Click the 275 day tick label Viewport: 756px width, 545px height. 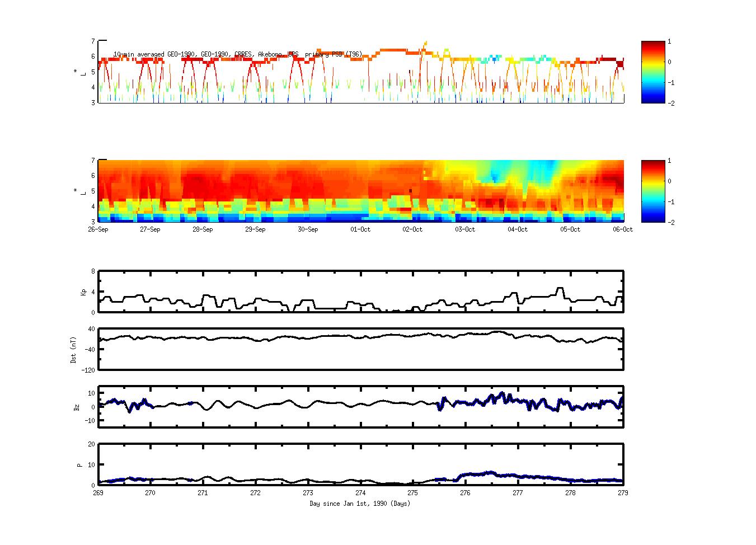[x=413, y=493]
